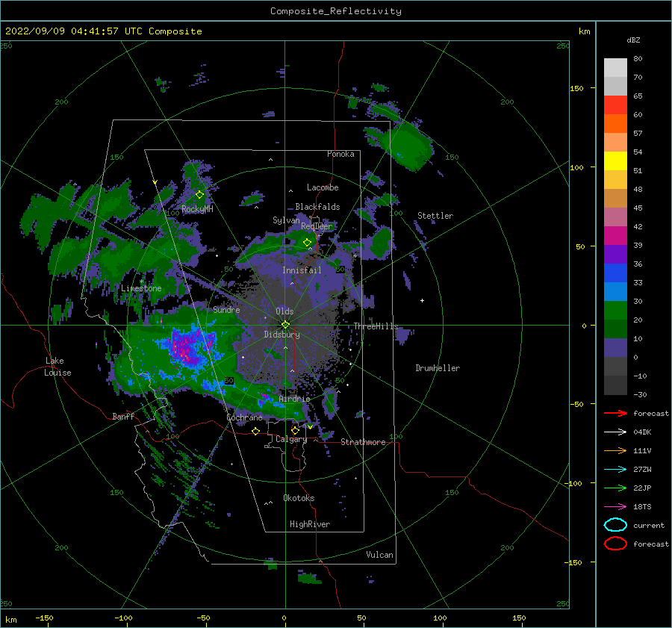This screenshot has height=628, width=672.
Task: Click the yellow diamond marker above RockyMH
Action: pos(199,195)
